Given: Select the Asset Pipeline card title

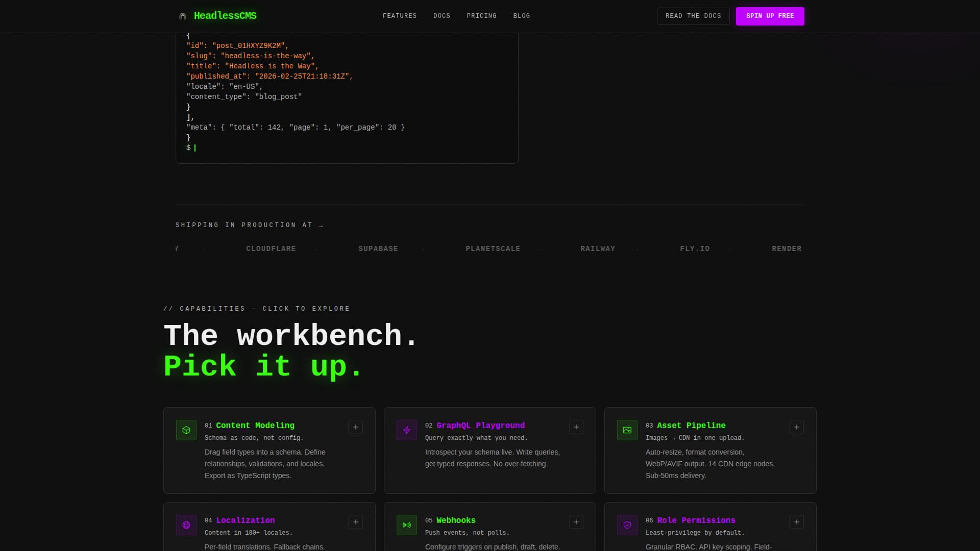Looking at the screenshot, I should [x=691, y=425].
